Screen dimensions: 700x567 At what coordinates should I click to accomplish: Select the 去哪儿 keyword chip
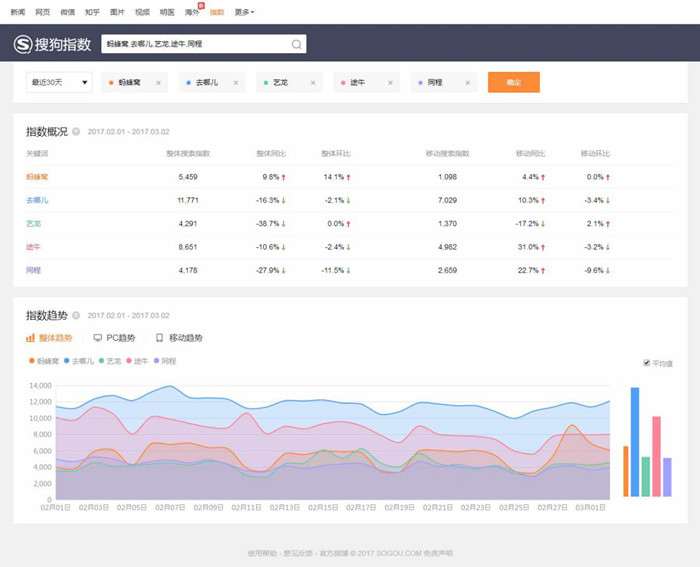click(x=212, y=83)
